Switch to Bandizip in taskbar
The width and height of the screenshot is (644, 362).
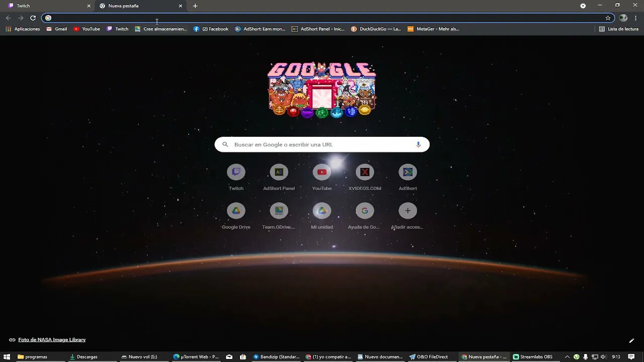click(276, 356)
